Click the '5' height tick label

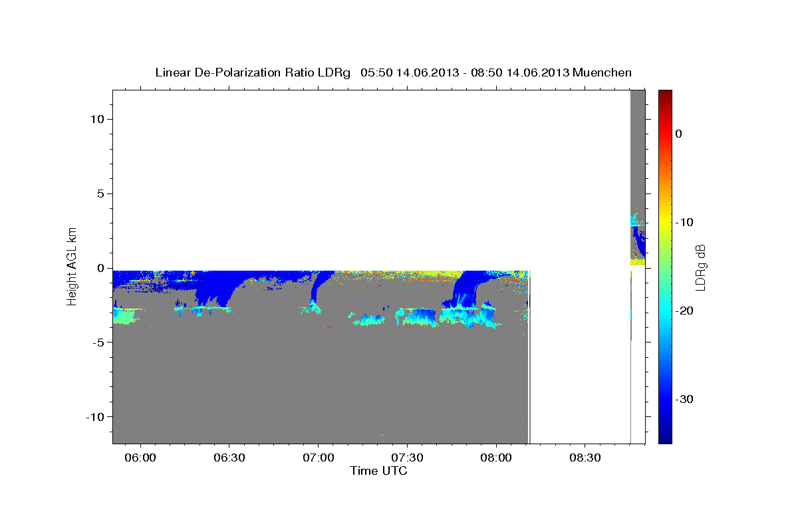click(x=102, y=194)
